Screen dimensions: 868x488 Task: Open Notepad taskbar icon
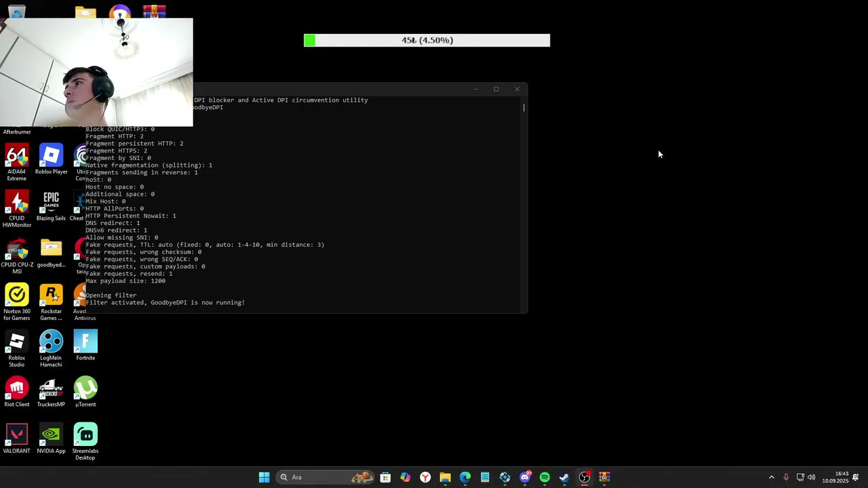point(485,477)
